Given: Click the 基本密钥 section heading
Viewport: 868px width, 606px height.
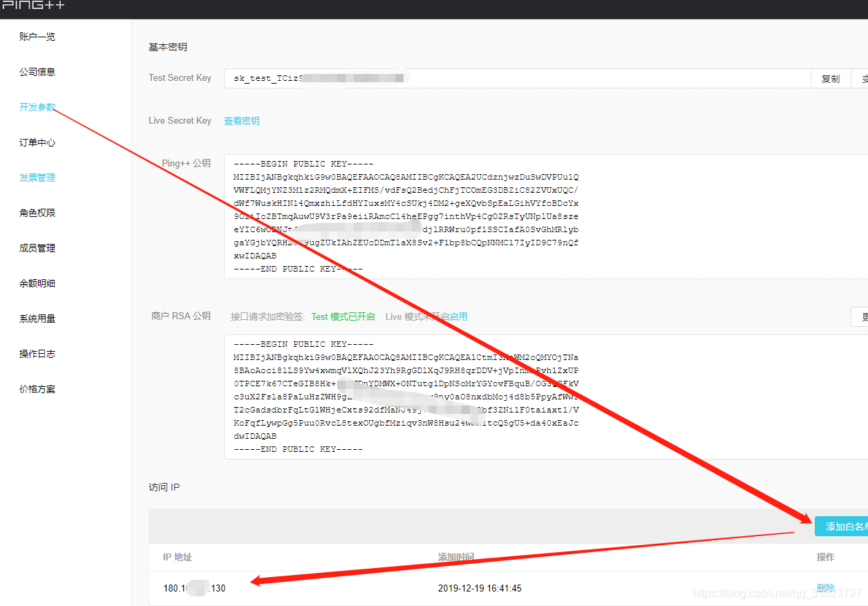Looking at the screenshot, I should click(x=168, y=47).
